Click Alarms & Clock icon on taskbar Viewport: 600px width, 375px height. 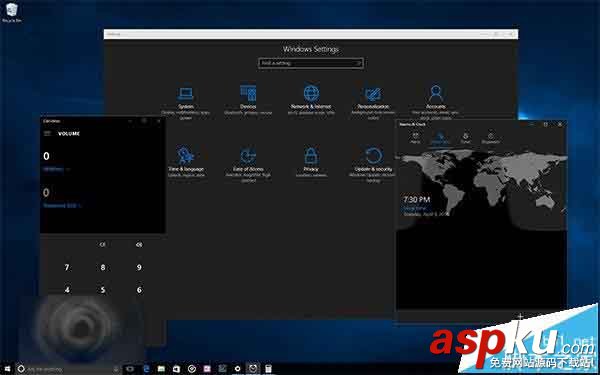pos(253,369)
